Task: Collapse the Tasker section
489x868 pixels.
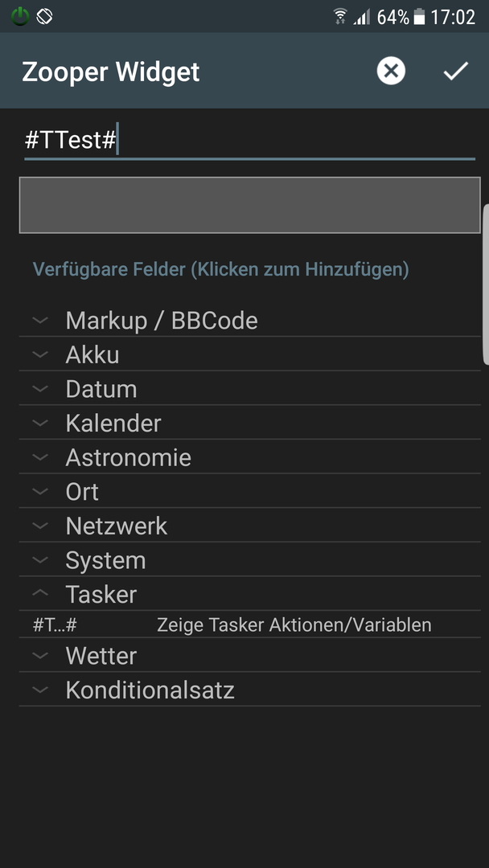Action: [x=250, y=594]
